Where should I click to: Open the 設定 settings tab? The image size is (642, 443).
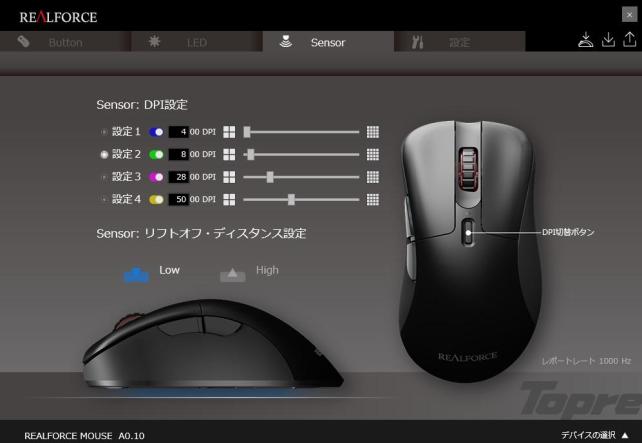[x=459, y=42]
